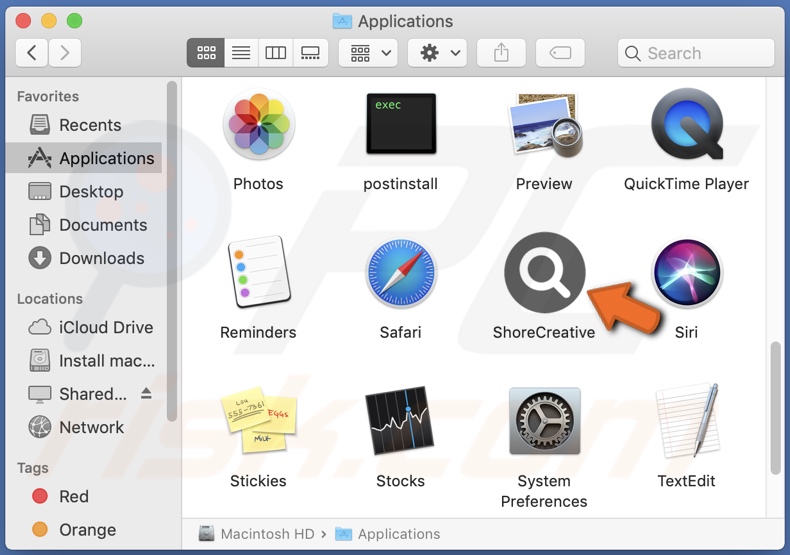The height and width of the screenshot is (555, 790).
Task: Select the Stocks app icon
Action: 400,420
